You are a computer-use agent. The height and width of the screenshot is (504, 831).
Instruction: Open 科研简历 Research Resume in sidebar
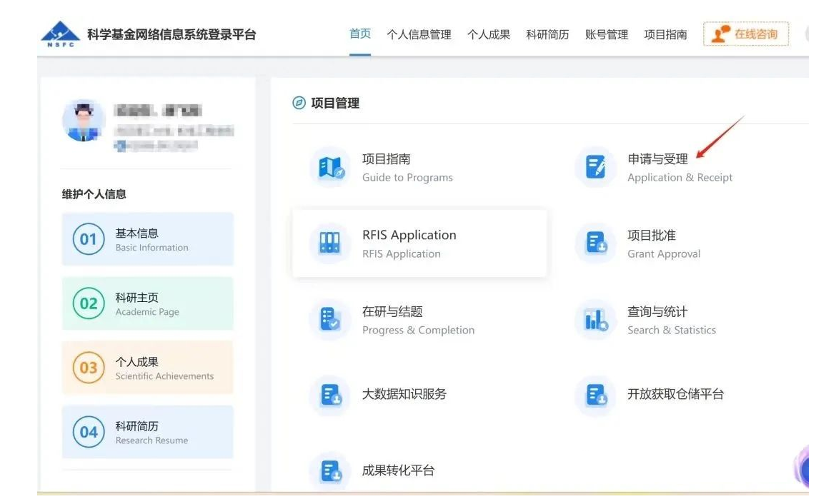(147, 431)
